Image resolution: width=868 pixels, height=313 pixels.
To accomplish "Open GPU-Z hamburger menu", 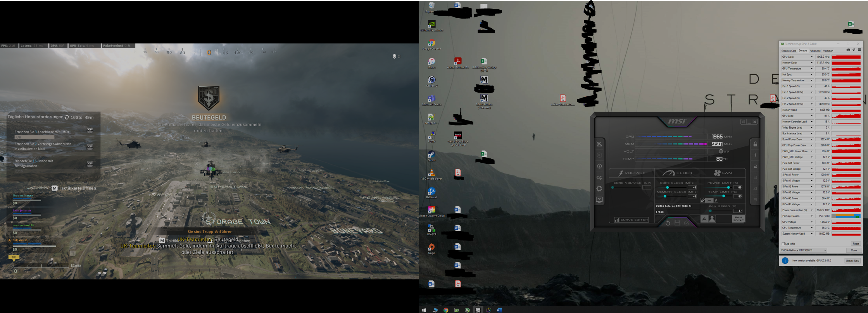I will (x=859, y=50).
